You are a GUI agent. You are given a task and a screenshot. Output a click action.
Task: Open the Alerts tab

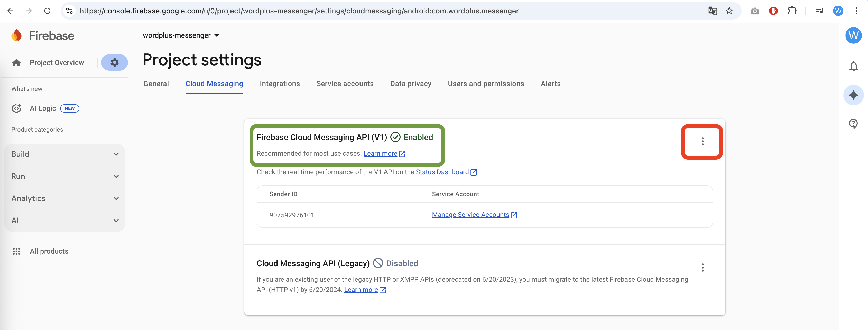coord(551,84)
